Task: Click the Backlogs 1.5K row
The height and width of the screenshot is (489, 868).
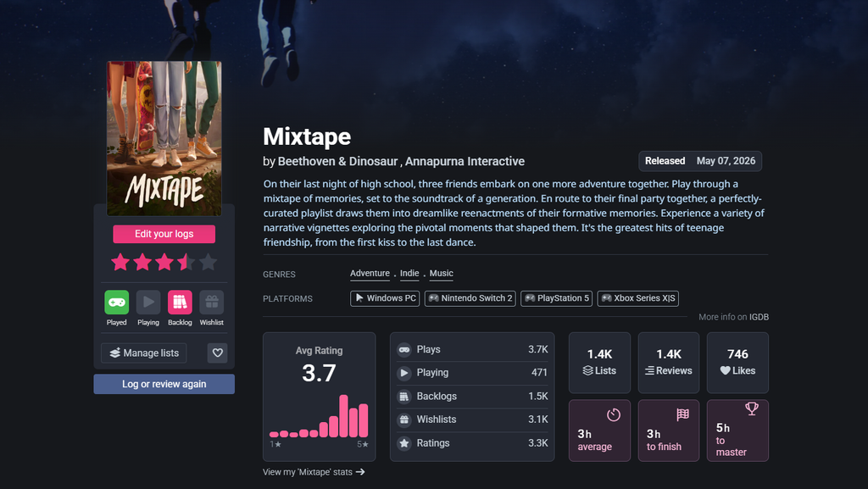Action: pos(472,396)
